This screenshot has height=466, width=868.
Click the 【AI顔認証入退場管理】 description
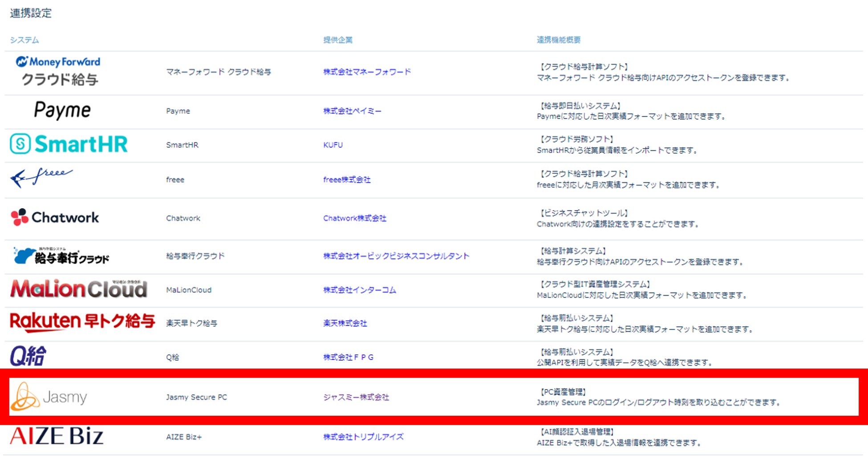(x=577, y=432)
